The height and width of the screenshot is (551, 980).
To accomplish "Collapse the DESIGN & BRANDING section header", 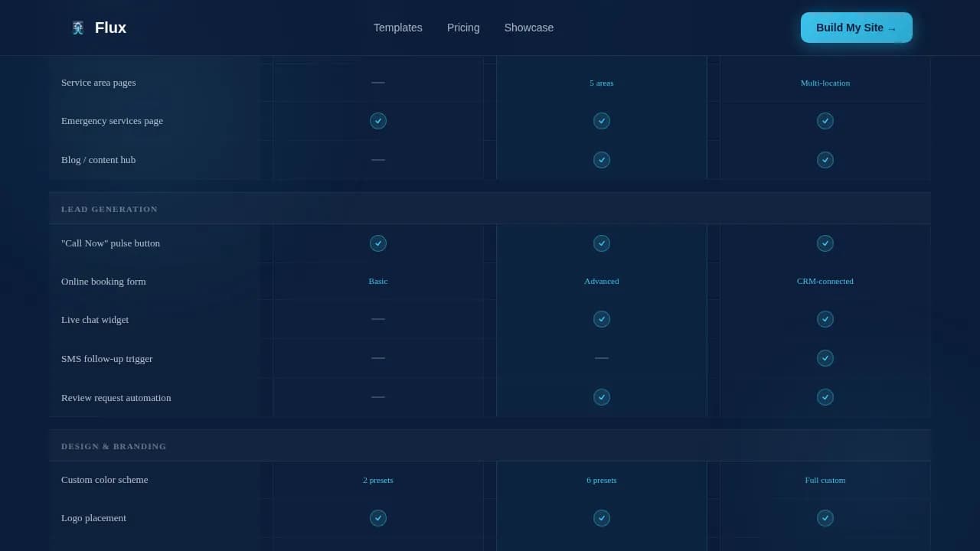I will click(x=113, y=446).
